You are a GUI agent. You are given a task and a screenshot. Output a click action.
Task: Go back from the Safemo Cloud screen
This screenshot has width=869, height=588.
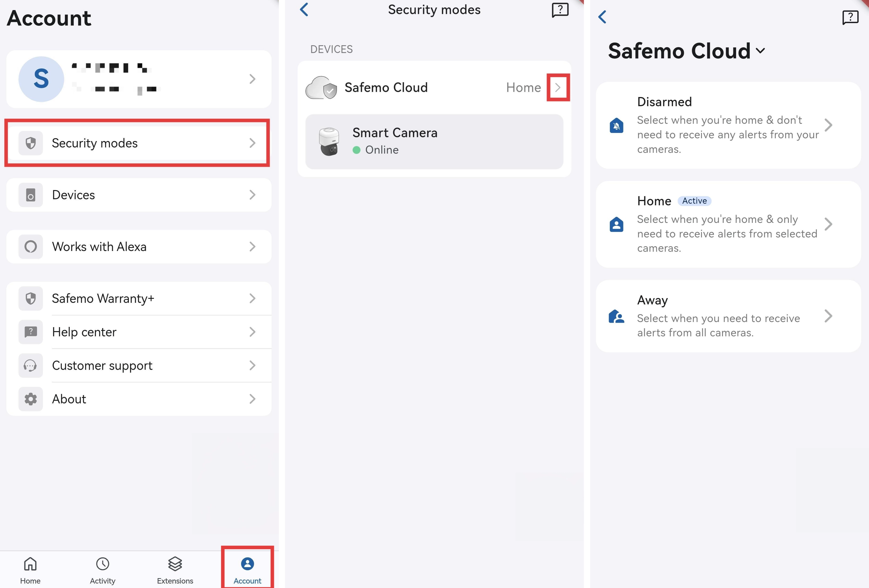click(602, 17)
